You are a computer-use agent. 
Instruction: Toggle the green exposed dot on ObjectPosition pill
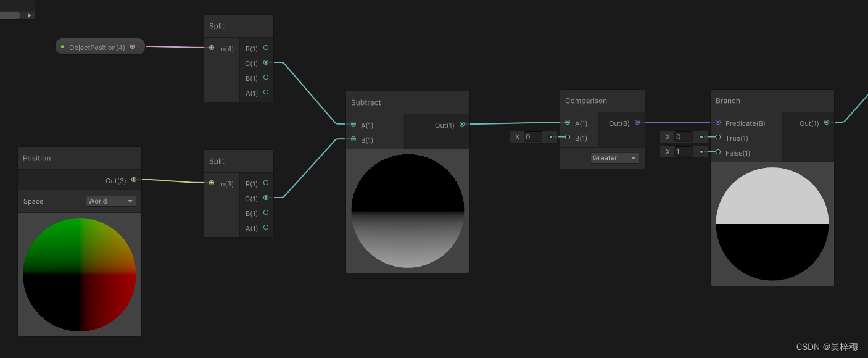(62, 46)
